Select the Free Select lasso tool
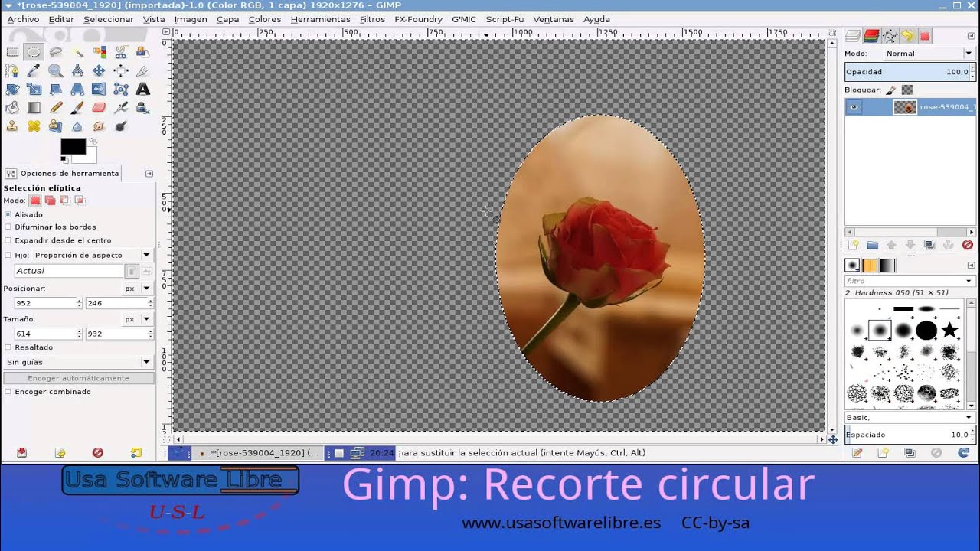 (x=55, y=52)
